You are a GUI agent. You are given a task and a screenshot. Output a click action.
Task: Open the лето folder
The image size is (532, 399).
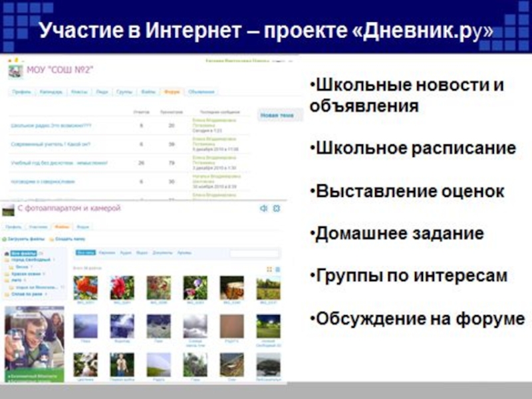point(16,280)
